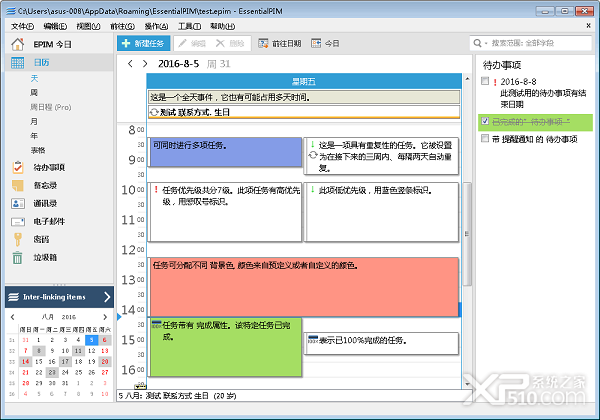Switch to 月 month view
The height and width of the screenshot is (420, 600).
click(34, 121)
